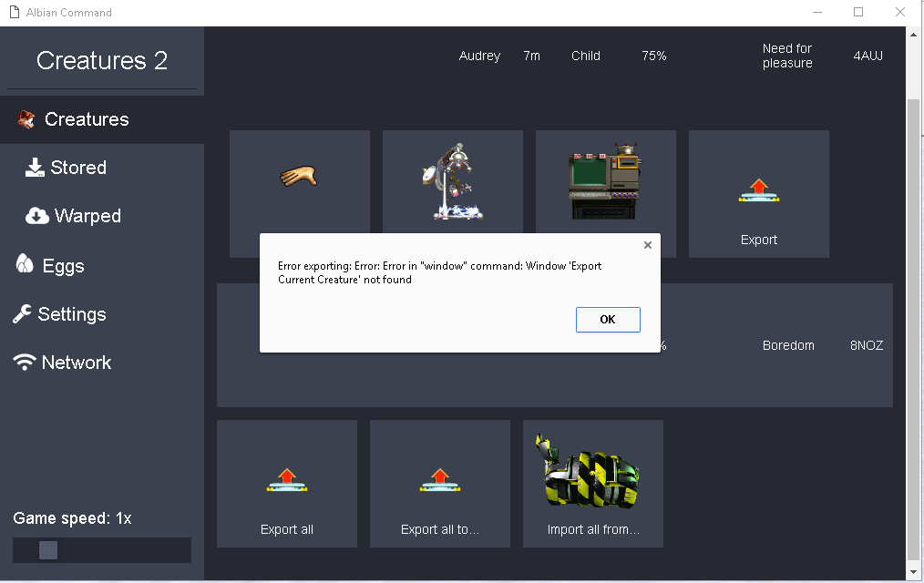
Task: Minimize the Albian Command window
Action: (817, 13)
